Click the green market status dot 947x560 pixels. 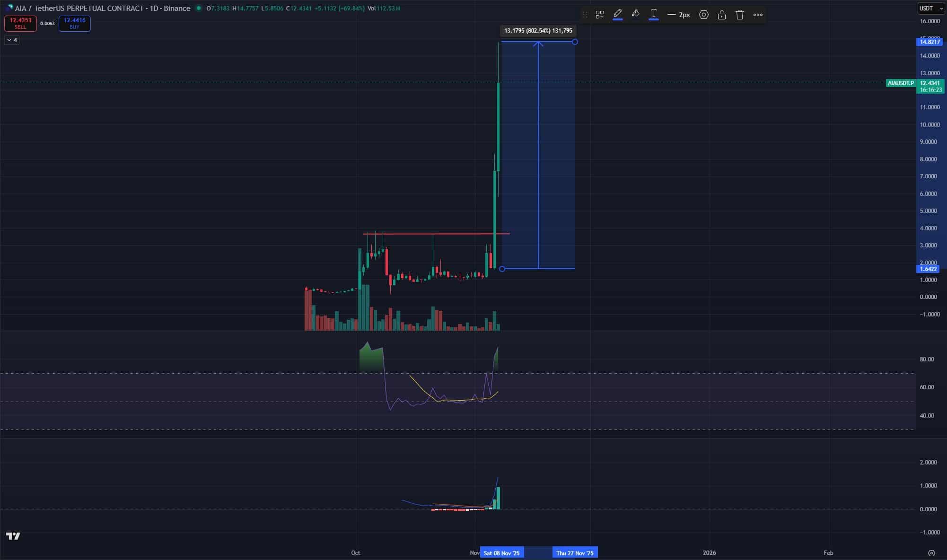[198, 8]
